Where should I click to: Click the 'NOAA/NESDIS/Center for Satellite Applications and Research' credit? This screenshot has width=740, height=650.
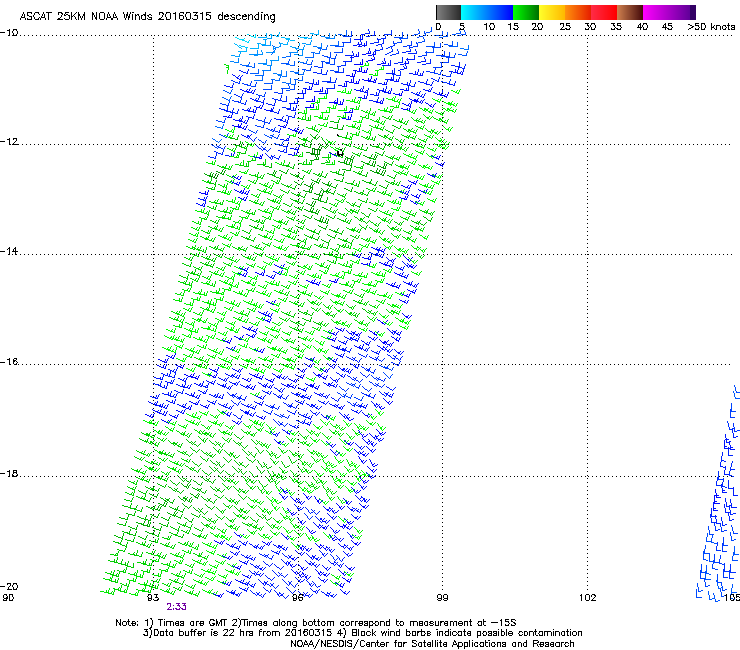click(x=432, y=644)
